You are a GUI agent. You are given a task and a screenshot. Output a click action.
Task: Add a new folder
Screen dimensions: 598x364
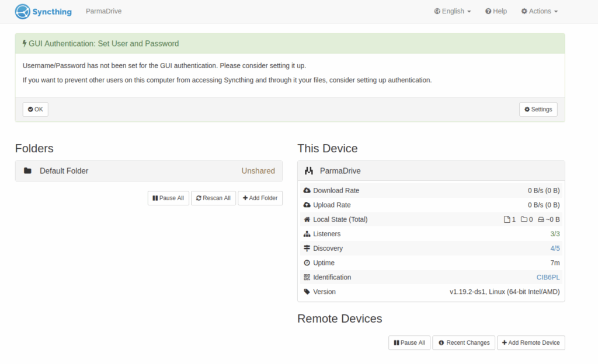tap(260, 198)
